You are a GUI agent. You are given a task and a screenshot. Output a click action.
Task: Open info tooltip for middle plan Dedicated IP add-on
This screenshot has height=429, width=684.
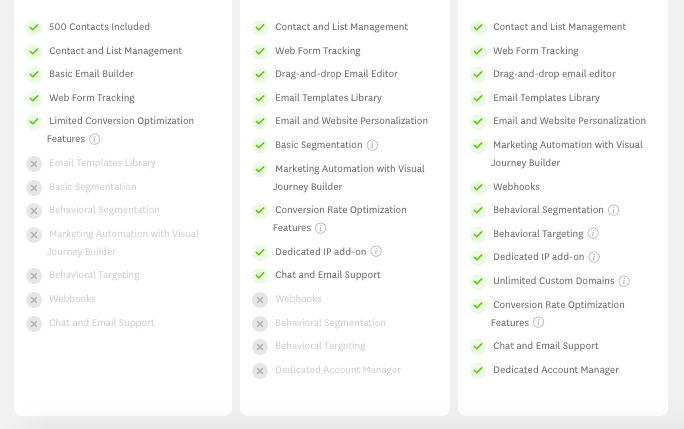click(376, 251)
